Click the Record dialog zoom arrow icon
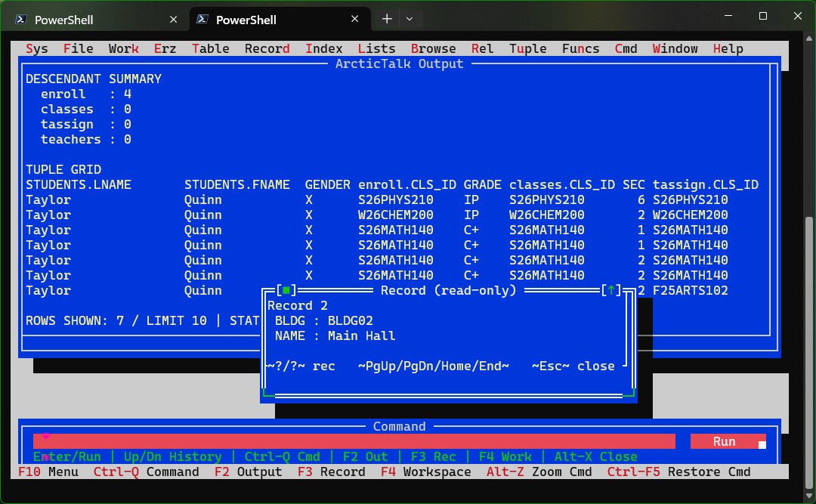The width and height of the screenshot is (816, 504). [611, 290]
